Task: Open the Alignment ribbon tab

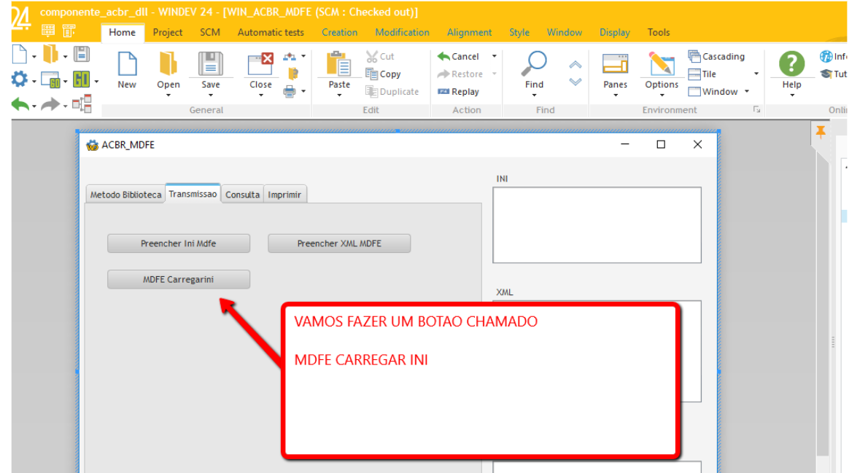Action: [x=469, y=32]
